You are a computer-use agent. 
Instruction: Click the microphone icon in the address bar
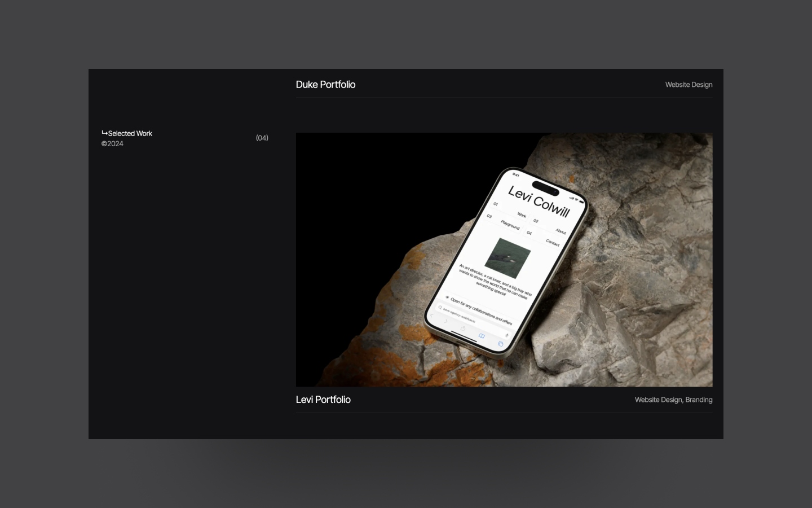point(507,336)
